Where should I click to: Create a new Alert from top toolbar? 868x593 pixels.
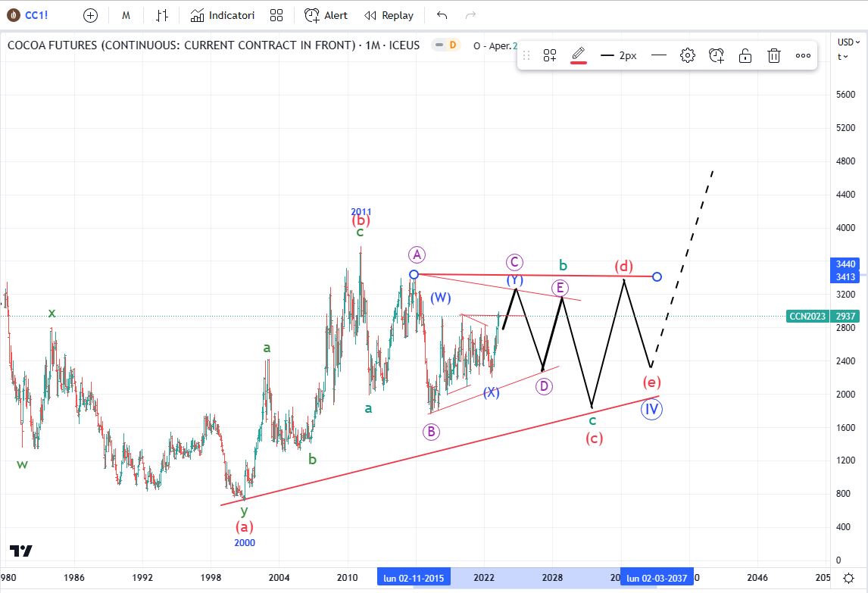326,15
